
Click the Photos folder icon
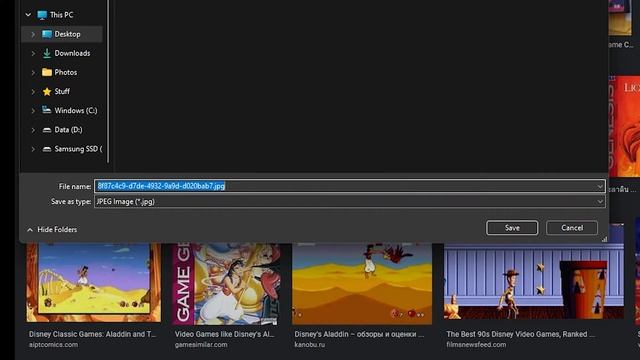(47, 72)
